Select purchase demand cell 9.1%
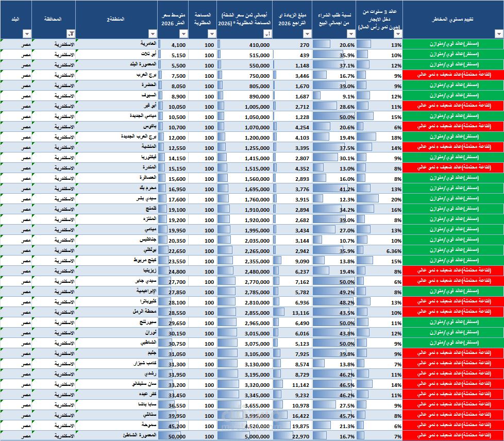 click(334, 96)
